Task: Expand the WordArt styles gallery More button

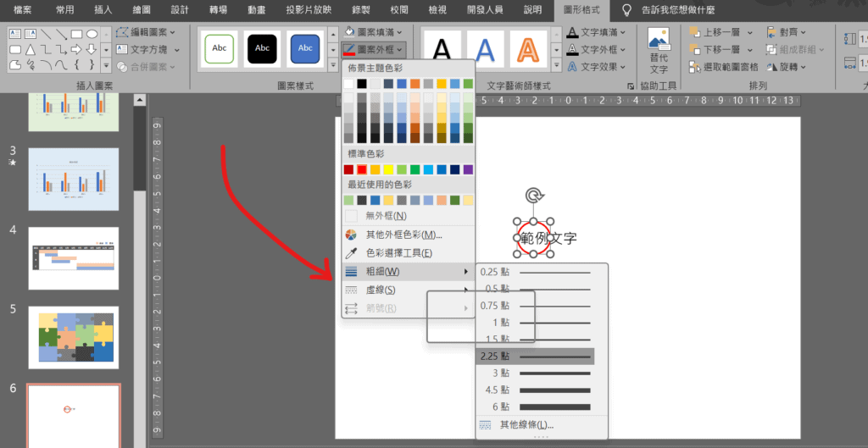Action: tap(556, 65)
